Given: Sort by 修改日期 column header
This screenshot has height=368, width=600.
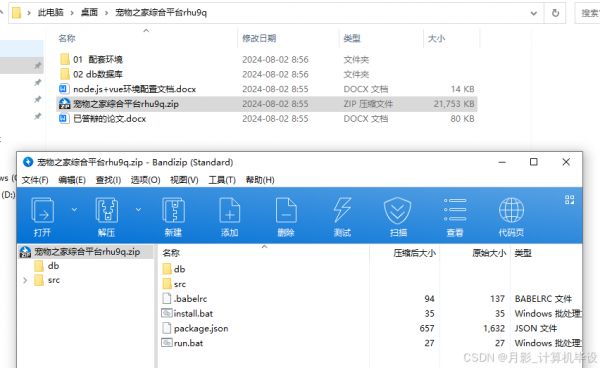Looking at the screenshot, I should 259,38.
